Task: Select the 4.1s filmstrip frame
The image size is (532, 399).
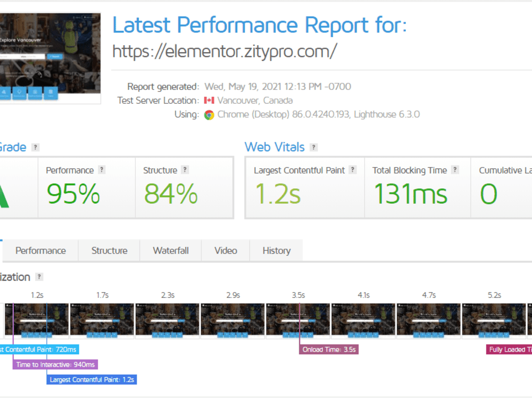Action: 363,321
